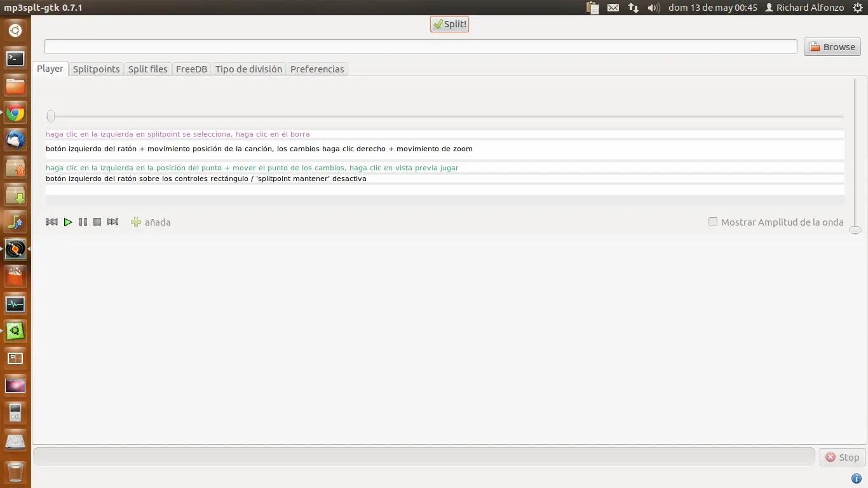Image resolution: width=868 pixels, height=488 pixels.
Task: Open the Richard Alfonzo user menu
Action: click(x=804, y=8)
